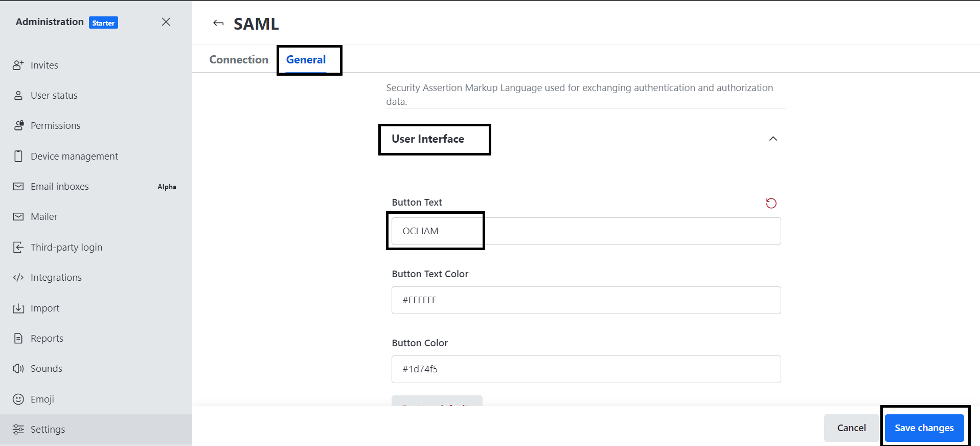The image size is (980, 446).
Task: Select the General tab
Action: tap(306, 60)
